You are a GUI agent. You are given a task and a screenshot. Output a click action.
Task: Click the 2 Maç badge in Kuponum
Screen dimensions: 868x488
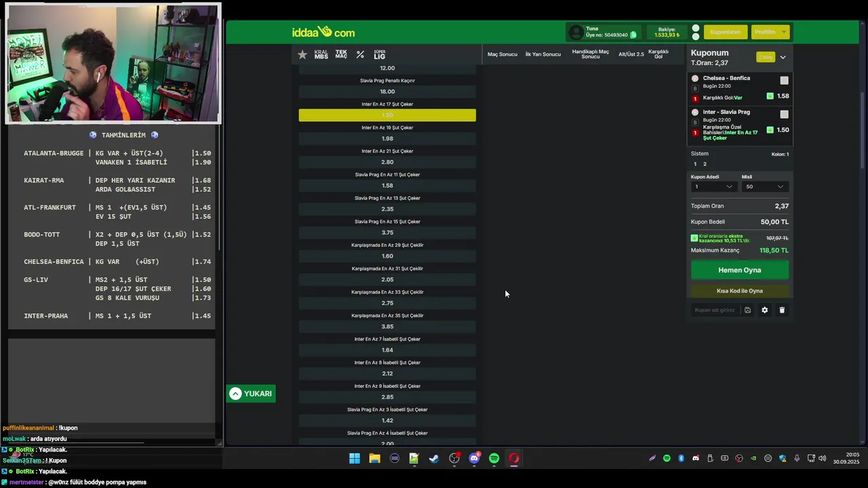click(x=766, y=57)
